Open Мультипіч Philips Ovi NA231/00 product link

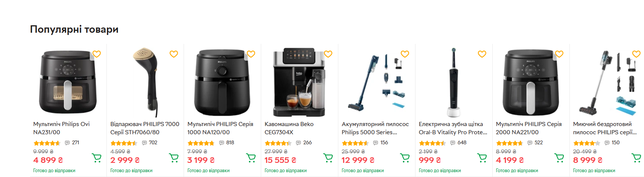point(62,128)
